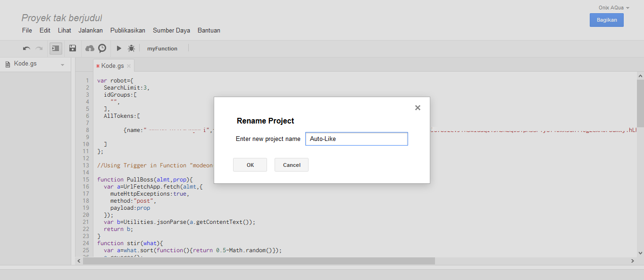Open the Bantuan menu
This screenshot has height=280, width=644.
click(x=209, y=30)
